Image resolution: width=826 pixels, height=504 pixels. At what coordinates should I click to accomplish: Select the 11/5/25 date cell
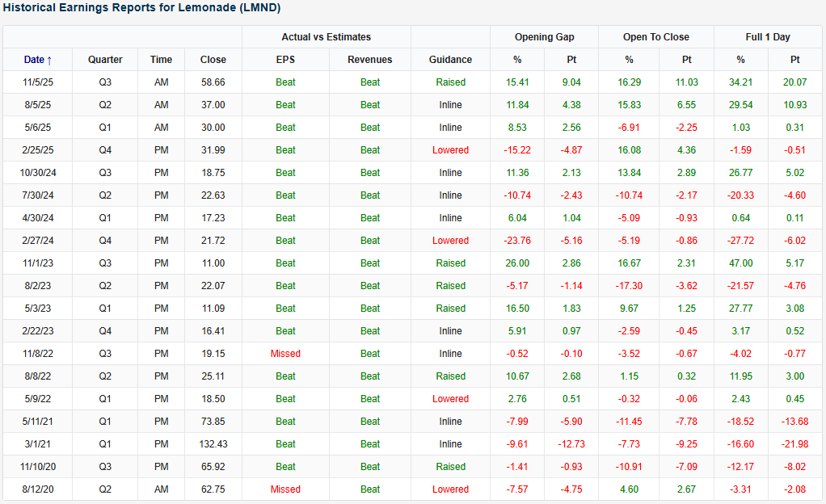click(x=37, y=82)
